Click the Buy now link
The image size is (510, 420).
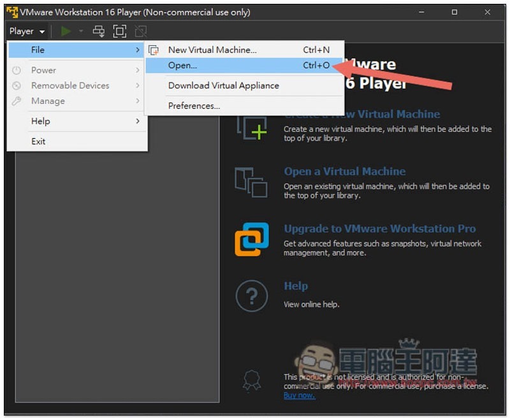point(299,395)
